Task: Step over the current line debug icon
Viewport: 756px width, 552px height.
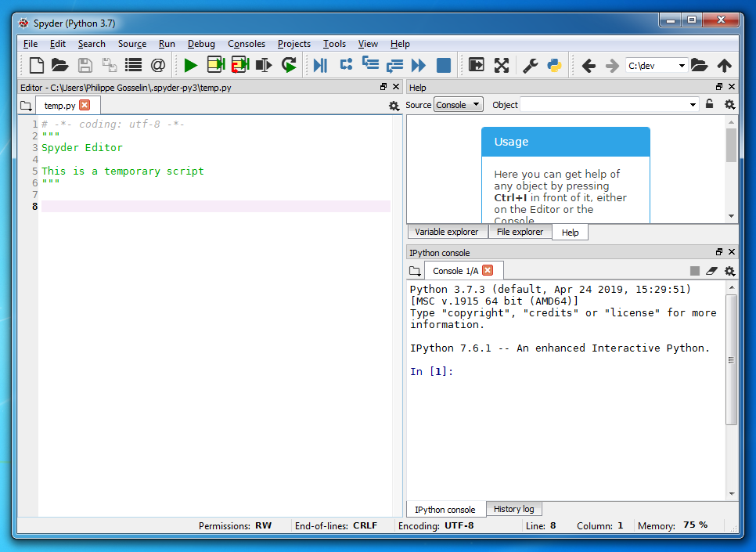Action: coord(346,64)
